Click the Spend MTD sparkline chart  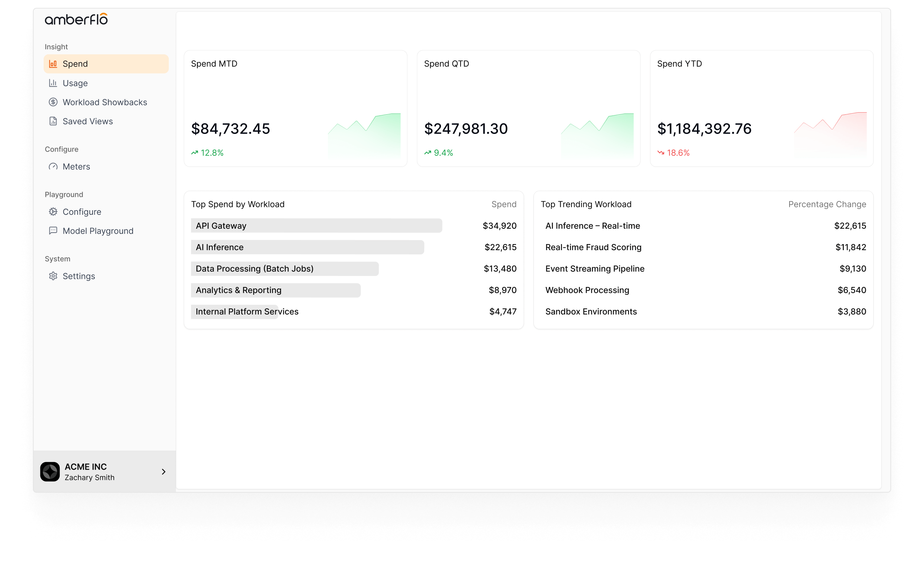click(364, 135)
